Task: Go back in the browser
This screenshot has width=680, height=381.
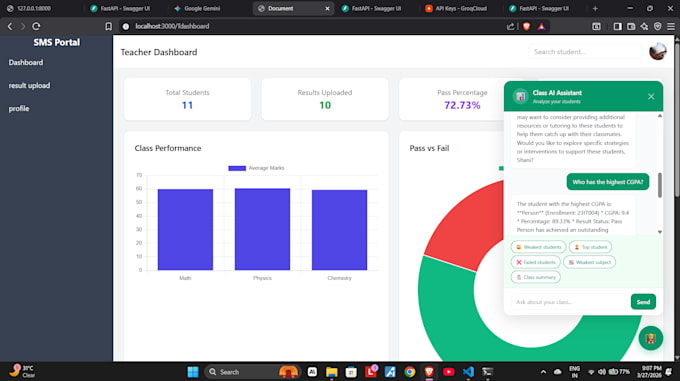Action: (x=10, y=26)
